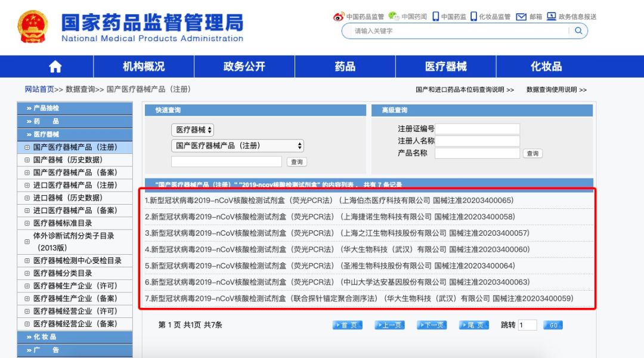Open result 6 中山大学达安基因股份有限公司
Screen dimensions: 644x358
(337, 282)
